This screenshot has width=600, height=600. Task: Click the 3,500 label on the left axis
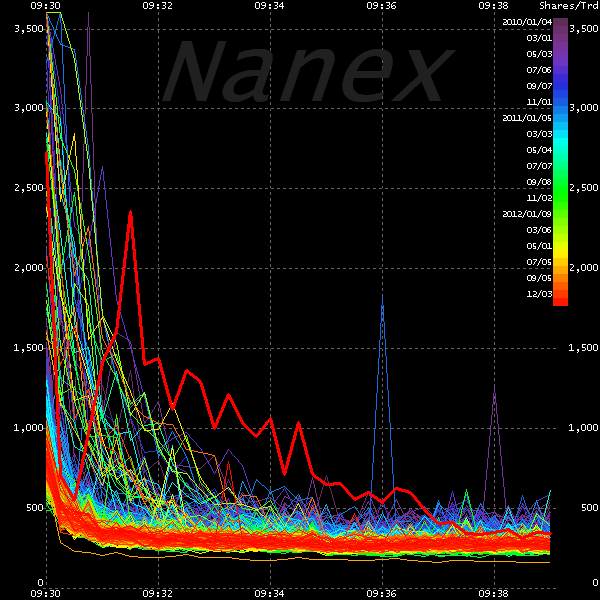coord(28,29)
